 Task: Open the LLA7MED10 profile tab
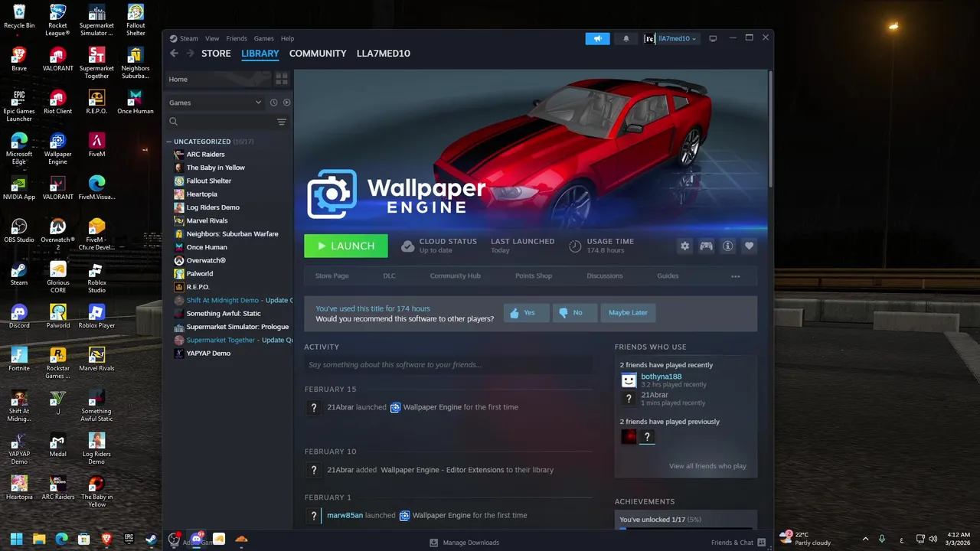coord(384,54)
